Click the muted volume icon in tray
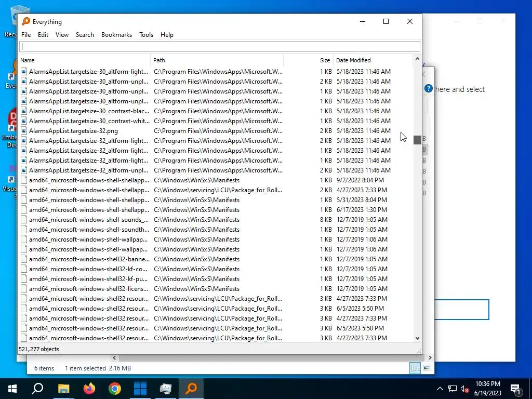The image size is (532, 399). pyautogui.click(x=465, y=389)
